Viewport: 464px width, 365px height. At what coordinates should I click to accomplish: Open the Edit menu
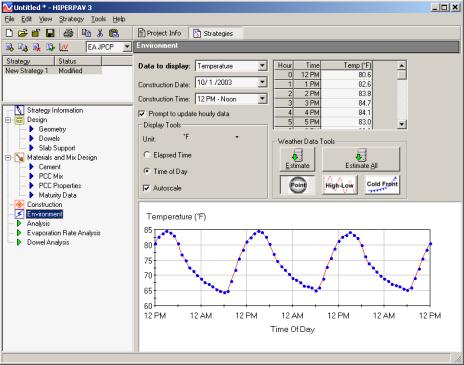tap(26, 19)
